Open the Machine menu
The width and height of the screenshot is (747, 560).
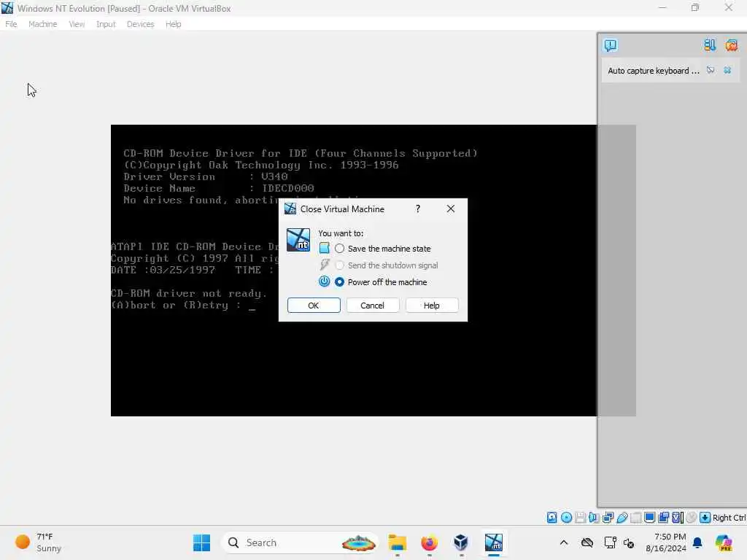42,24
